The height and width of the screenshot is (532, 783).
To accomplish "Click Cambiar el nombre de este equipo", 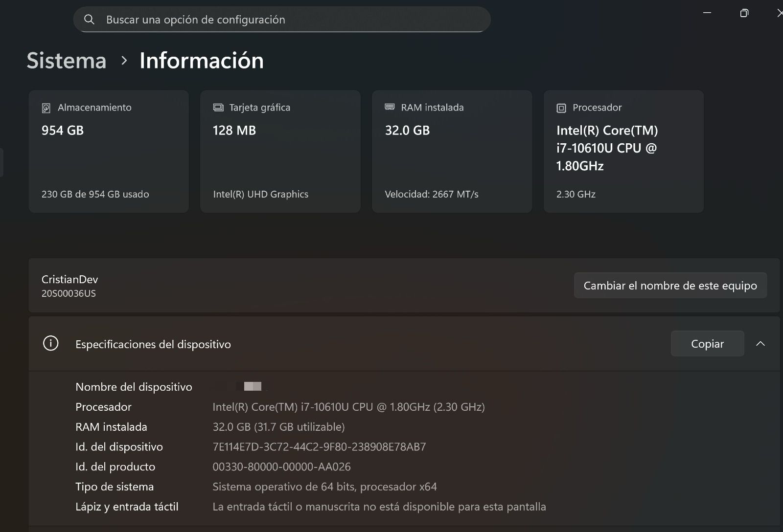I will (670, 285).
